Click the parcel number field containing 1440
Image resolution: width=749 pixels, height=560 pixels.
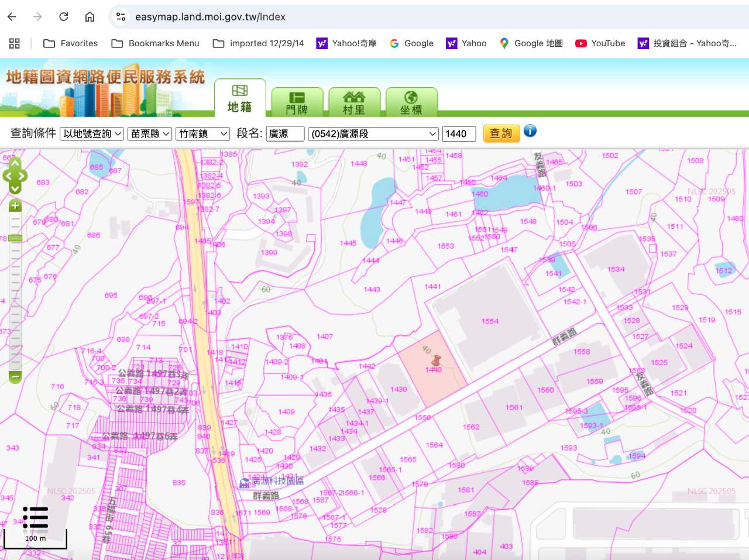[459, 134]
